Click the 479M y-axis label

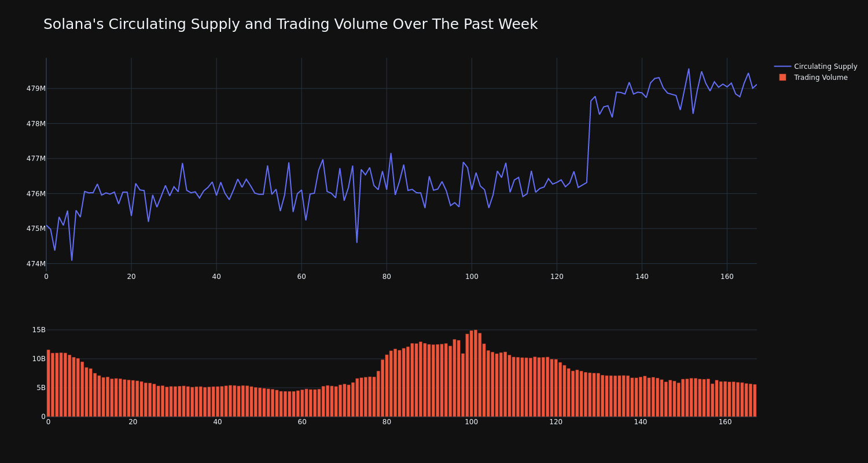(x=36, y=89)
